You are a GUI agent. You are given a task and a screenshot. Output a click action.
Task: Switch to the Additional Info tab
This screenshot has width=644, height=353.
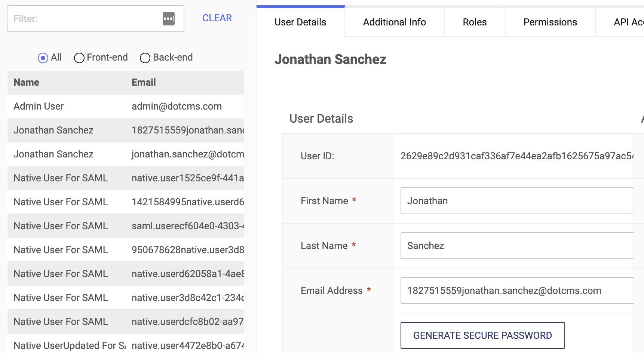coord(394,22)
